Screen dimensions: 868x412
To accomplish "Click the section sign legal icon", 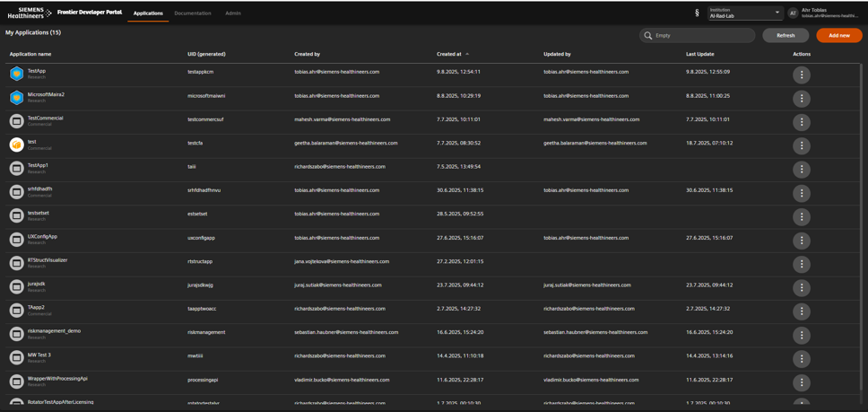I will coord(697,13).
